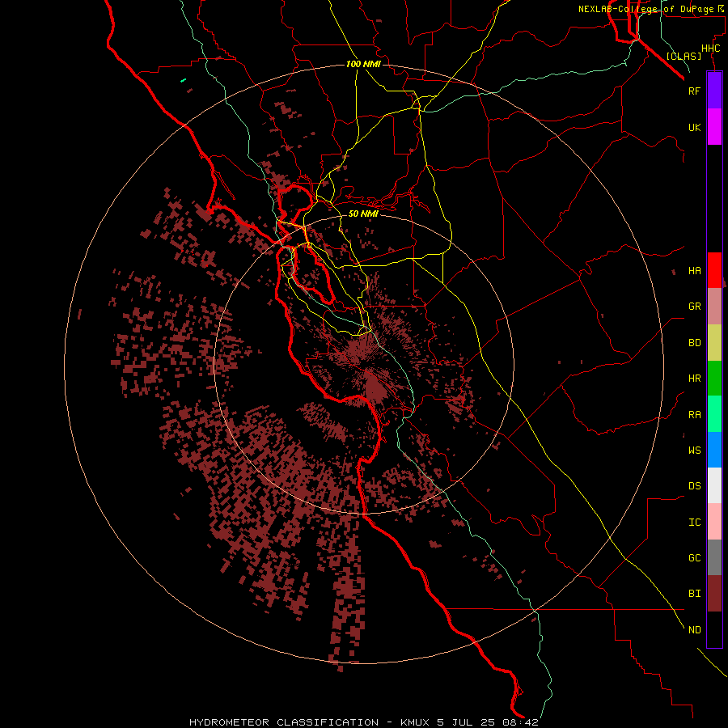Screen dimensions: 728x728
Task: Click the WS blue legend swatch
Action: [714, 450]
